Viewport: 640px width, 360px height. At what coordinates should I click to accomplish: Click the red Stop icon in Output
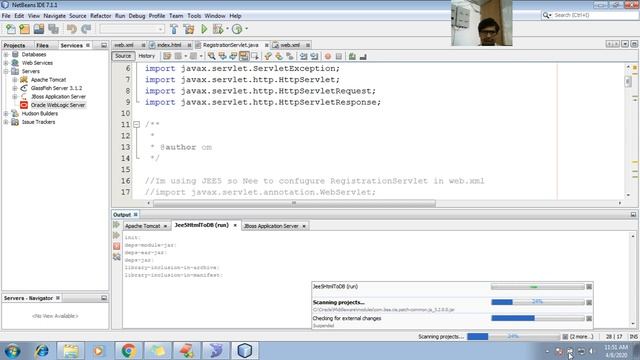117,246
